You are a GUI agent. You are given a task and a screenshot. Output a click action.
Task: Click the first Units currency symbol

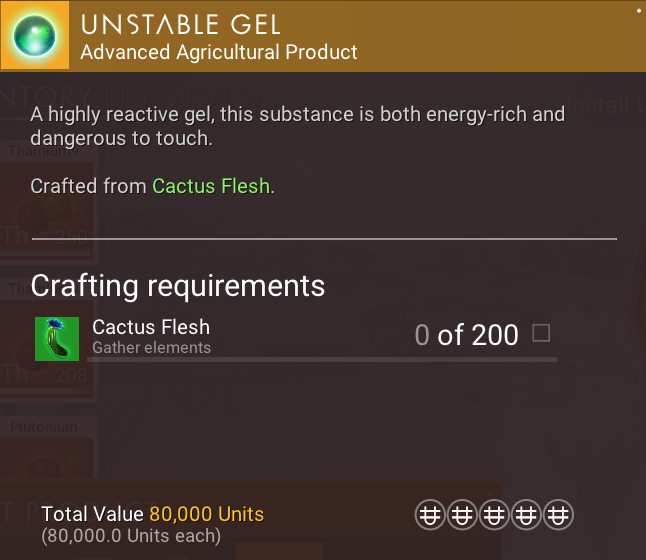click(430, 516)
